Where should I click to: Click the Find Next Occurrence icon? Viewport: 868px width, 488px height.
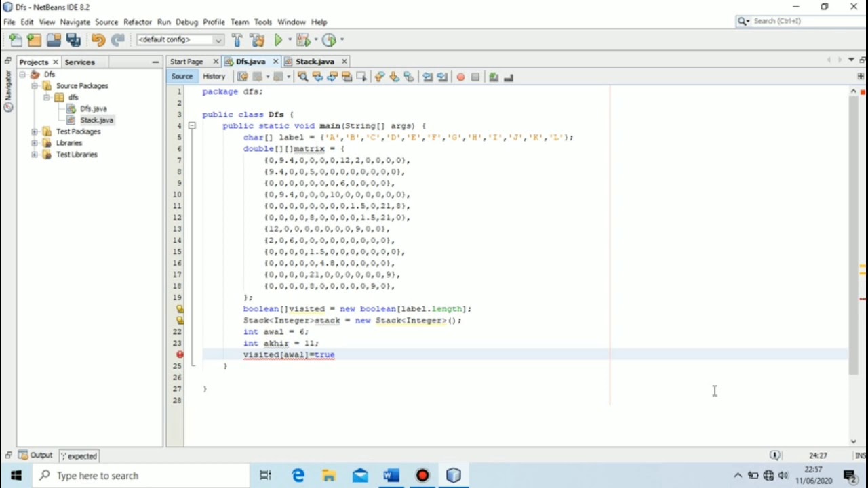[332, 77]
